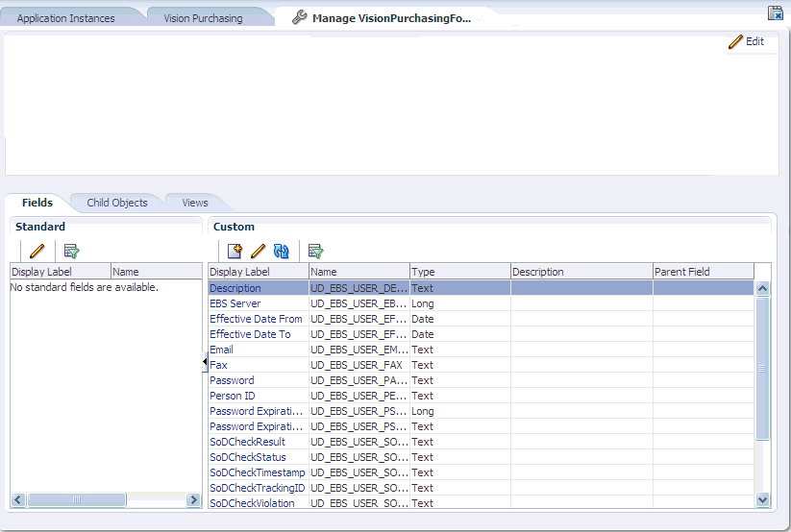Create a new custom field icon

click(x=235, y=251)
